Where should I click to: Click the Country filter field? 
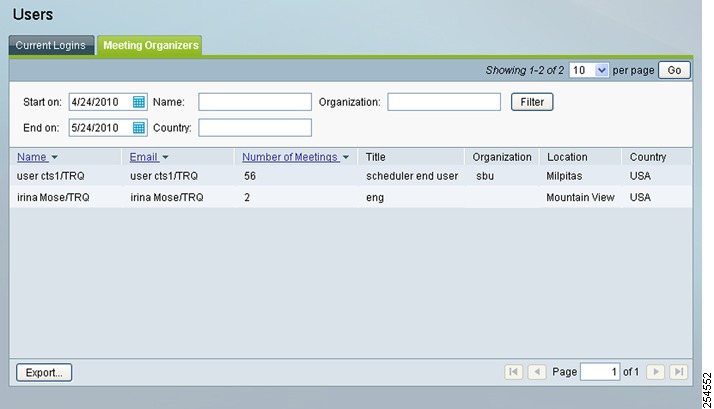click(255, 128)
